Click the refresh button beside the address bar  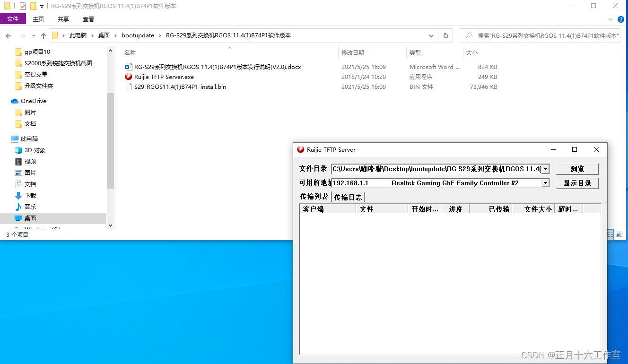coord(445,35)
